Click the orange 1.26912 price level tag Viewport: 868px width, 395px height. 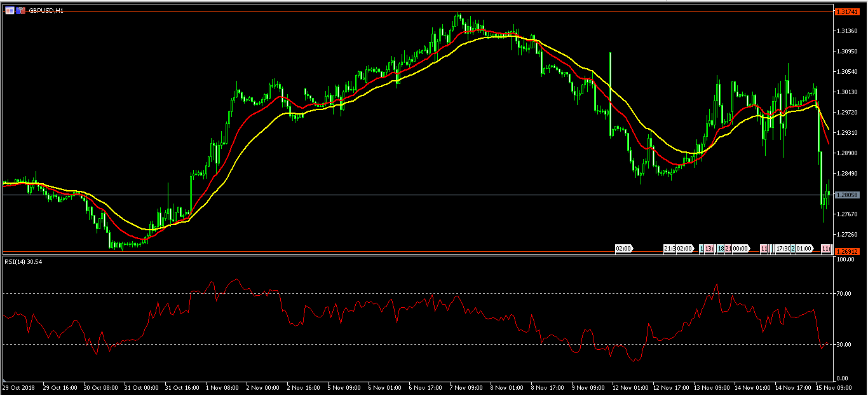pyautogui.click(x=846, y=252)
